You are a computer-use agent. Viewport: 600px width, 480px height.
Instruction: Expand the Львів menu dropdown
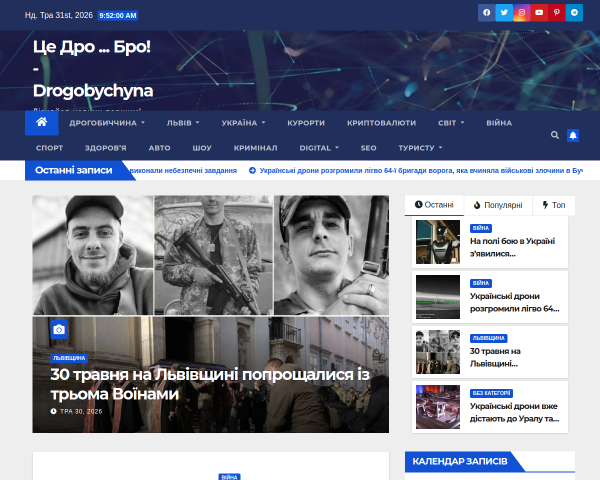pos(183,123)
